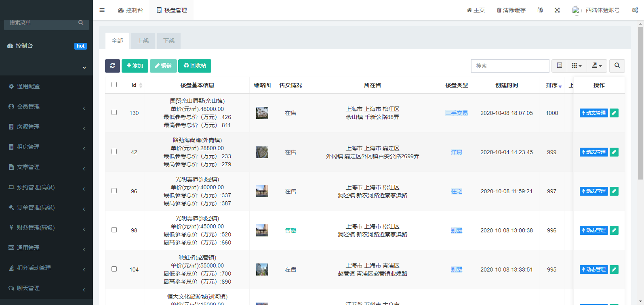
Task: Tick the checkbox for row Id 104
Action: pos(114,269)
